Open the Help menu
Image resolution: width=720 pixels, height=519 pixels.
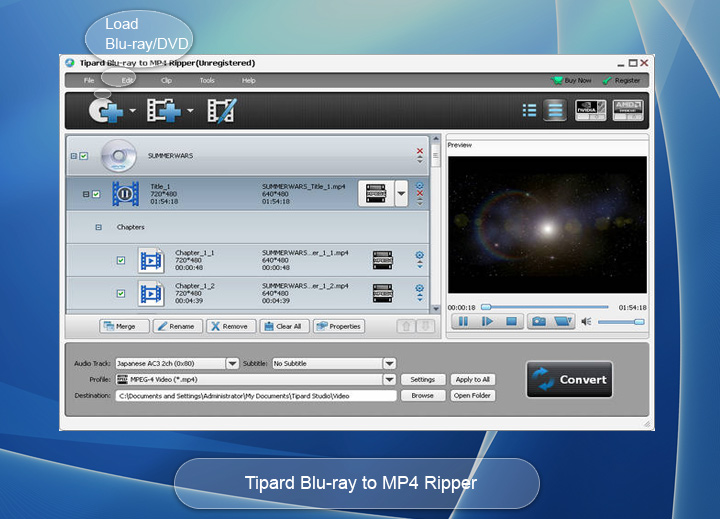248,80
